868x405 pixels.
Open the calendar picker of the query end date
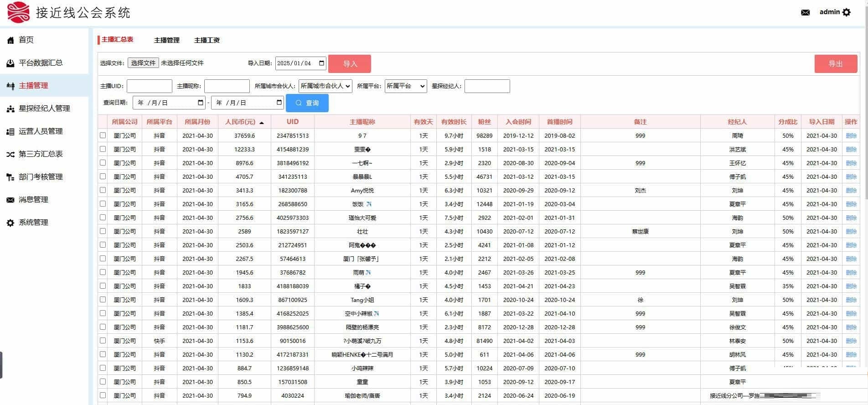(279, 103)
